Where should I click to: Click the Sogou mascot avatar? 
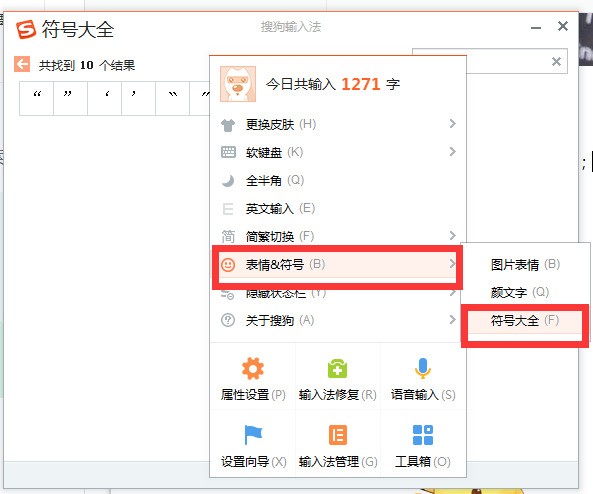pyautogui.click(x=238, y=84)
